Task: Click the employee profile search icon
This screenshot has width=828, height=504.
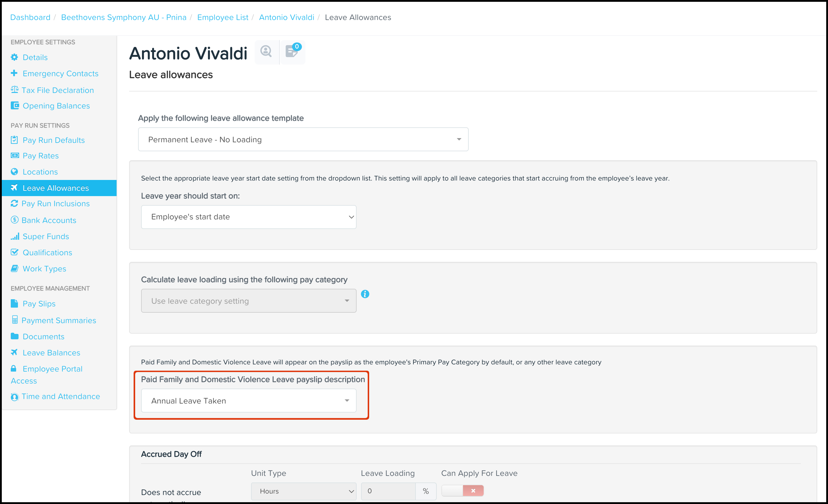Action: (266, 52)
